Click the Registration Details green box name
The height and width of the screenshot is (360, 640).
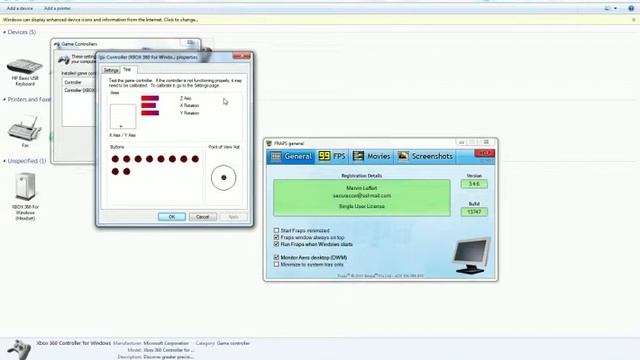[x=362, y=188]
